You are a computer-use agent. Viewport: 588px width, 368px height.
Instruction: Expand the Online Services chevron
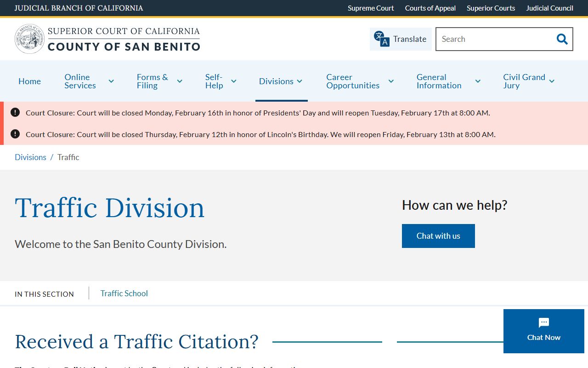[x=111, y=81]
